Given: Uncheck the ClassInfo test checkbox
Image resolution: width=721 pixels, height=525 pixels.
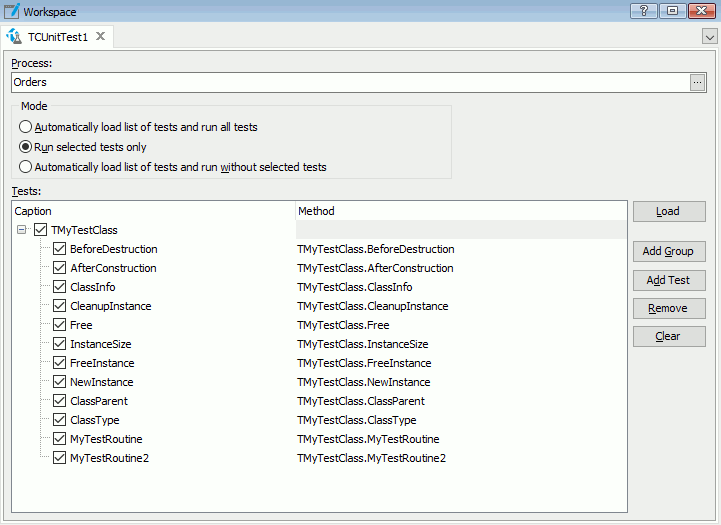Looking at the screenshot, I should [x=60, y=287].
